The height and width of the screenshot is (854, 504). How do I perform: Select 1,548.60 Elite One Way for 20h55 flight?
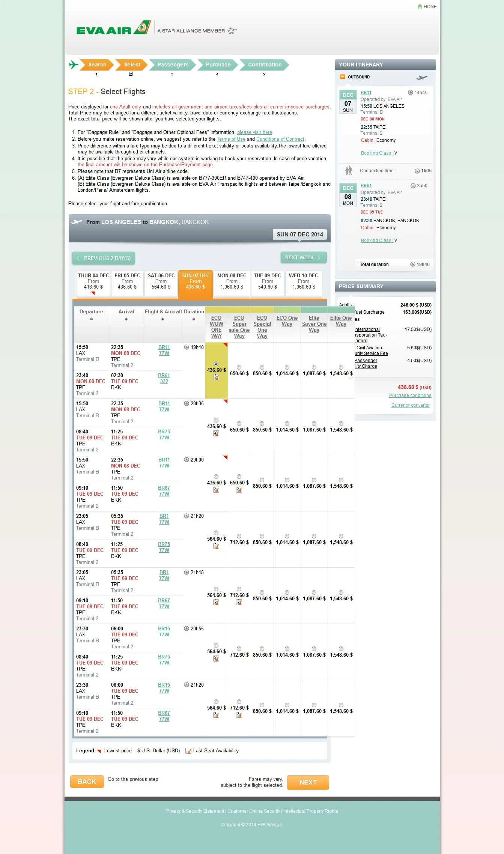341,649
